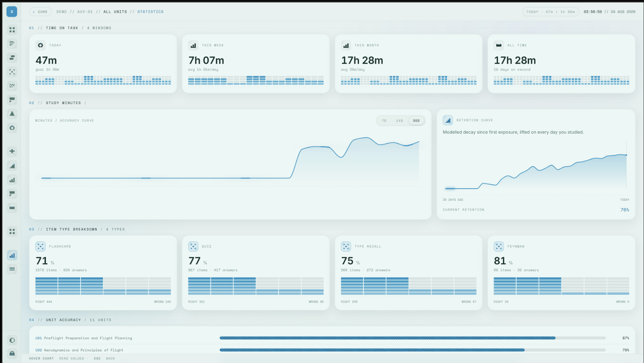Screen dimensions: 644x363
Task: Switch the chart range to 7D
Action: coord(384,121)
